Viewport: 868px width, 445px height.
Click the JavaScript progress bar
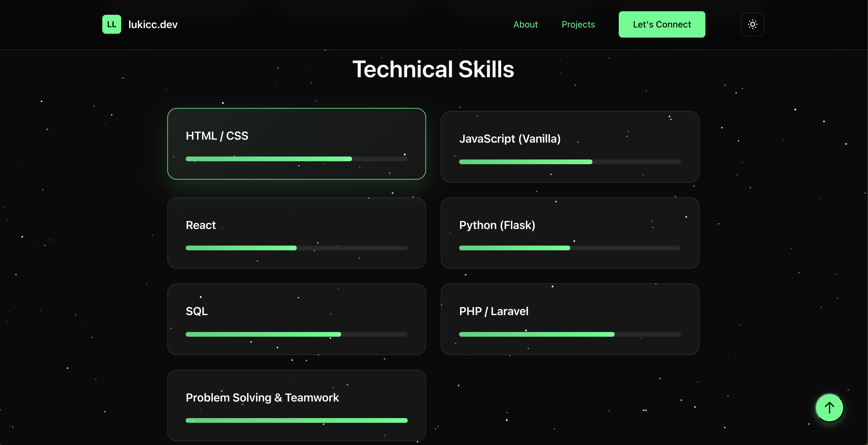point(570,162)
